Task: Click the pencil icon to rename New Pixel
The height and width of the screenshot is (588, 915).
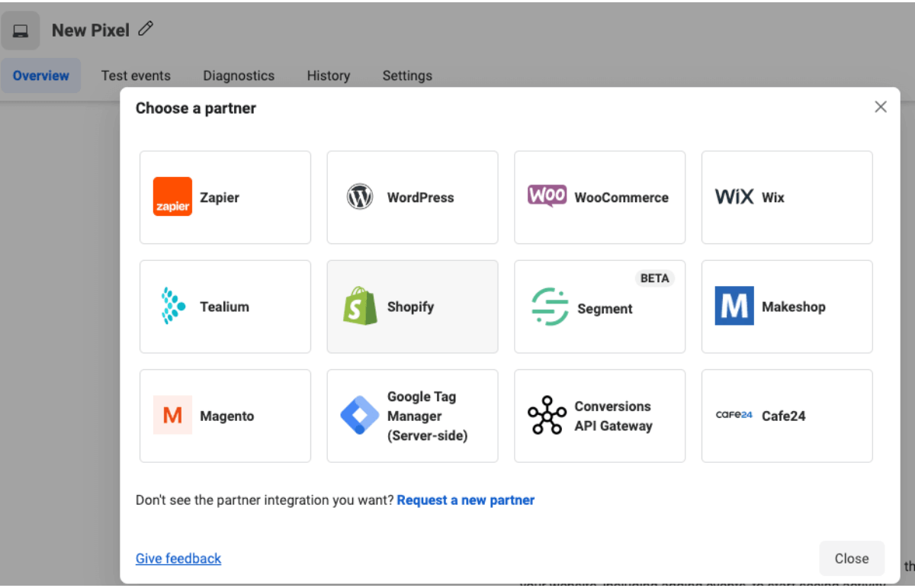Action: pyautogui.click(x=146, y=30)
